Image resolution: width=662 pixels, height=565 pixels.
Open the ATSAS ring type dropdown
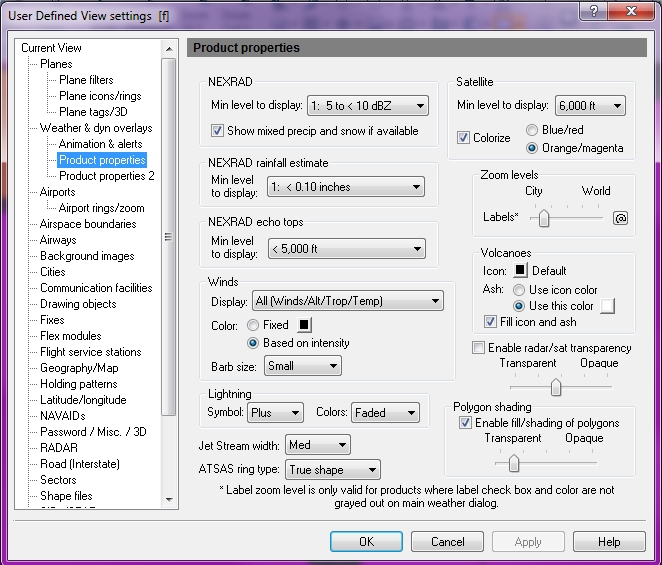click(333, 470)
